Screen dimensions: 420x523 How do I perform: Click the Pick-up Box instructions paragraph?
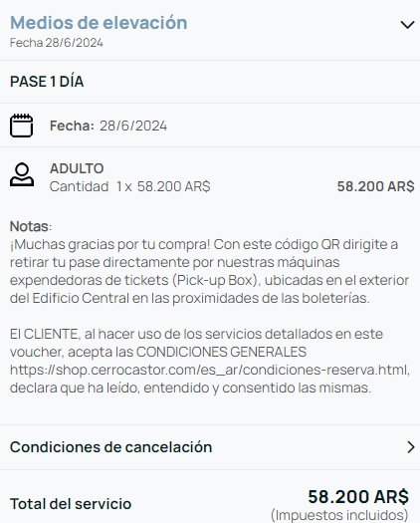coord(209,271)
